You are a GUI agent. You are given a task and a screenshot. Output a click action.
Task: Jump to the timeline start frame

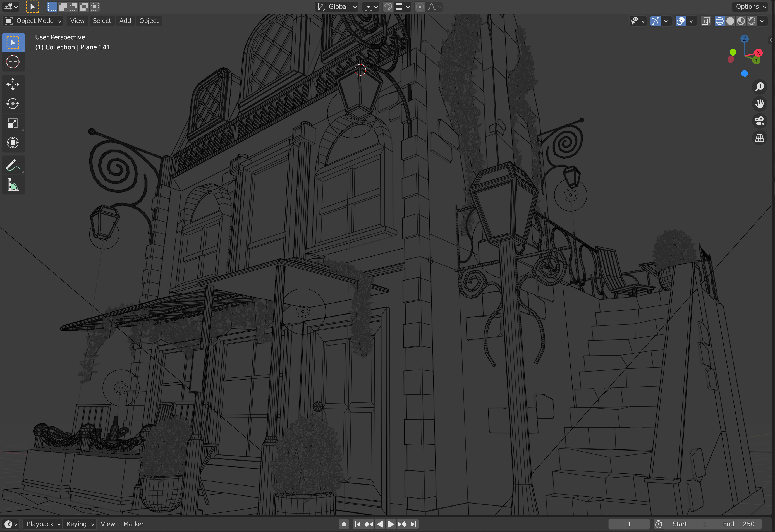pyautogui.click(x=357, y=524)
